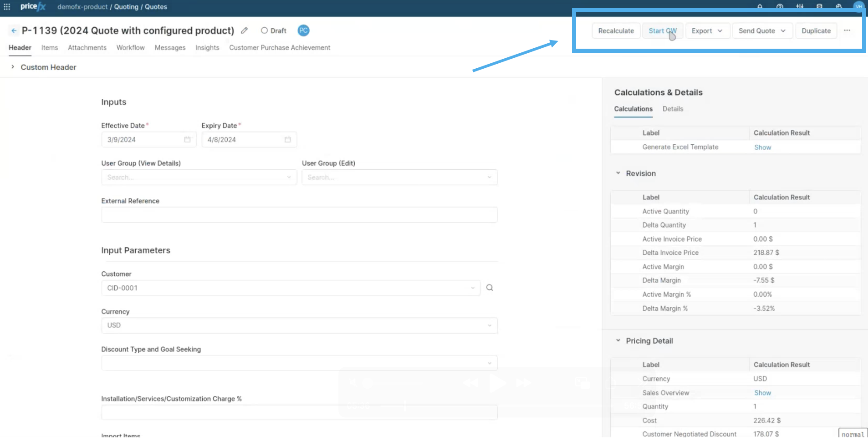Open the Expiry Date calendar icon
Viewport: 868px width, 446px height.
pyautogui.click(x=287, y=140)
